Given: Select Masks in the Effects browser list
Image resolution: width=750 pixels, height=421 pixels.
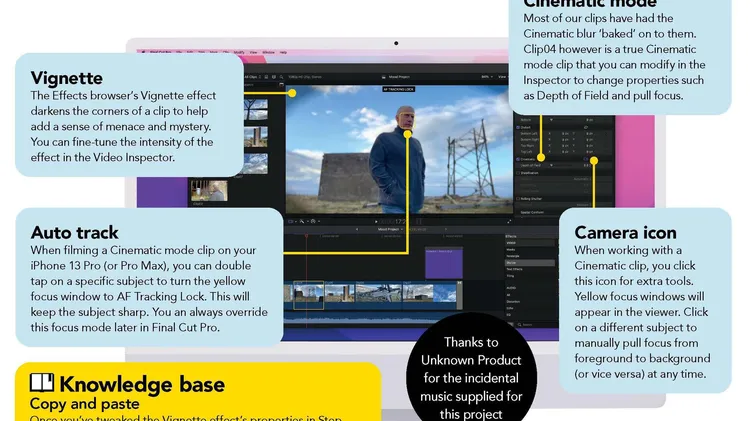Looking at the screenshot, I should (511, 249).
